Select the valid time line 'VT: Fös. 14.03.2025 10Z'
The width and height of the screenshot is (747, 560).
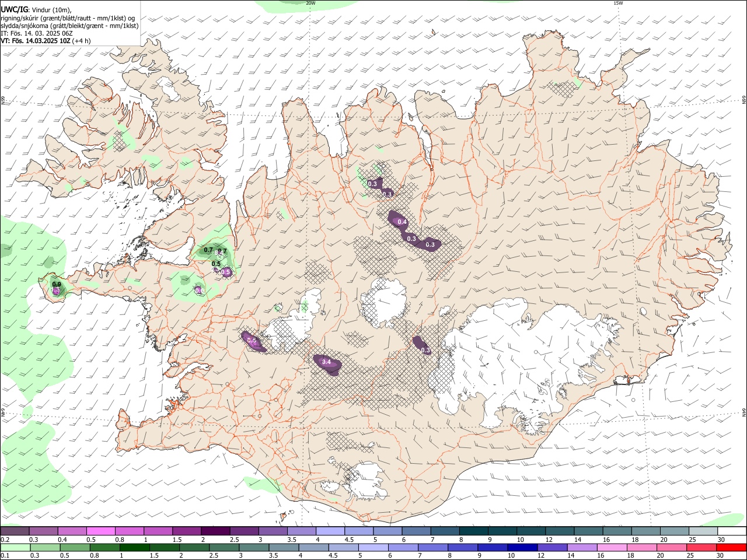coord(36,41)
